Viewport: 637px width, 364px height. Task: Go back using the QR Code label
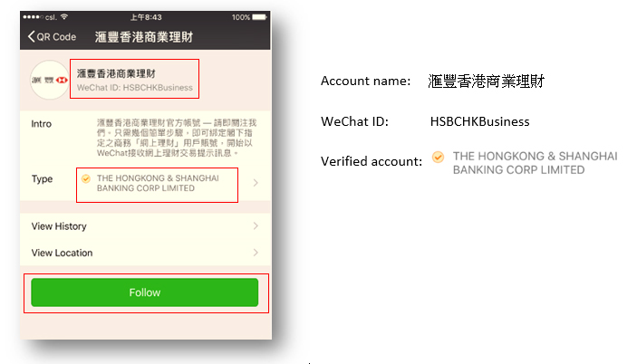56,37
